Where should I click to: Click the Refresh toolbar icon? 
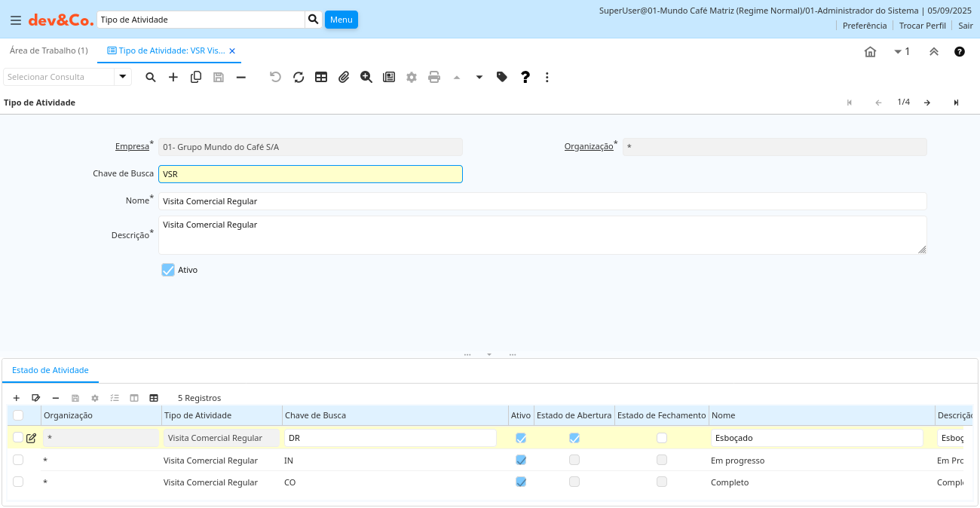click(299, 77)
